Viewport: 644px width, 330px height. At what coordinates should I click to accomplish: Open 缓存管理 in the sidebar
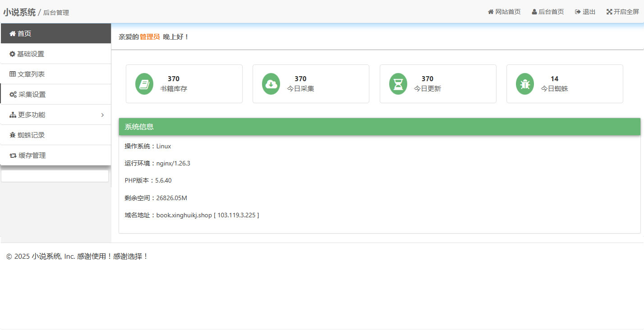click(x=32, y=156)
